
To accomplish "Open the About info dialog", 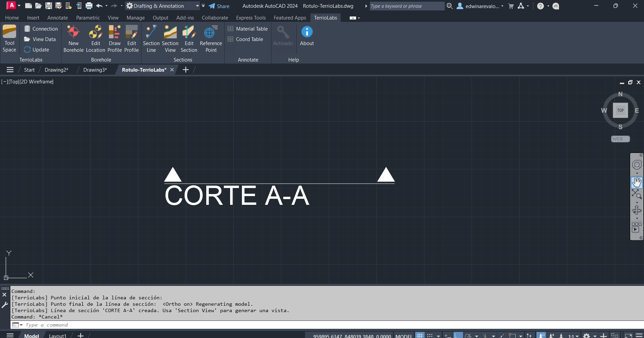I will (x=307, y=36).
